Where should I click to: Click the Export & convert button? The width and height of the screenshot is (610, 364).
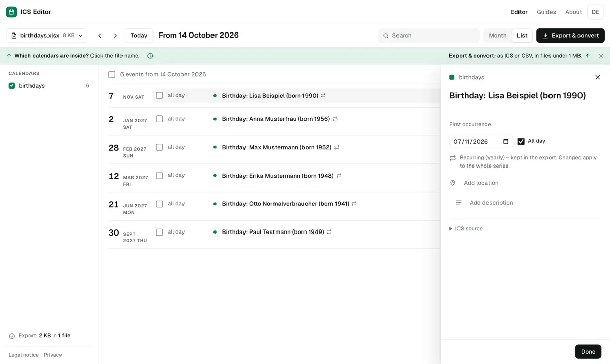click(570, 36)
